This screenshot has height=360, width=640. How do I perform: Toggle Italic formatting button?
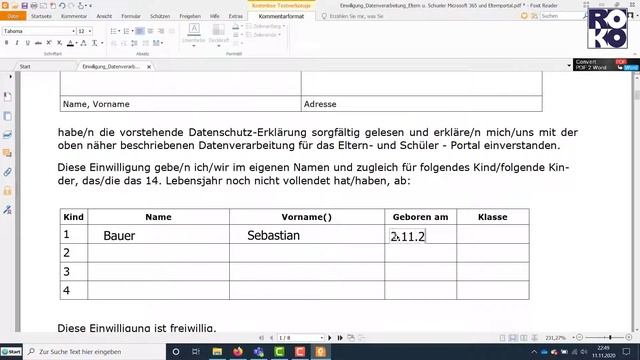pos(17,43)
